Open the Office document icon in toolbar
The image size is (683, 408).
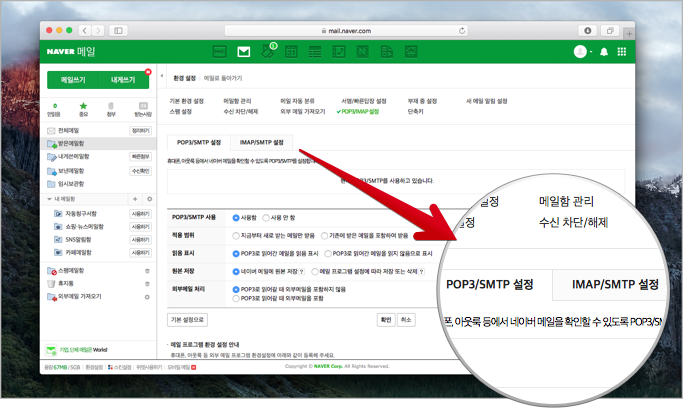tap(386, 52)
